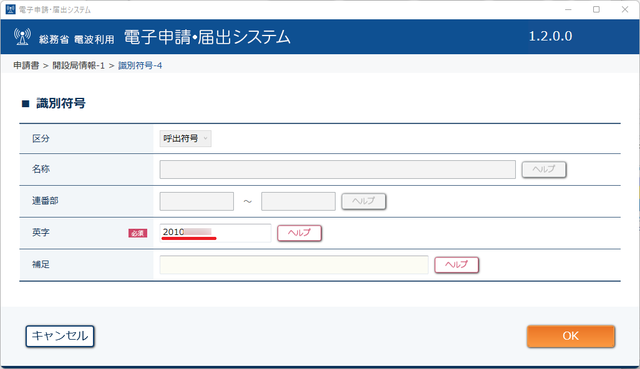The height and width of the screenshot is (369, 640).
Task: Click the 補足 text field
Action: tap(294, 265)
